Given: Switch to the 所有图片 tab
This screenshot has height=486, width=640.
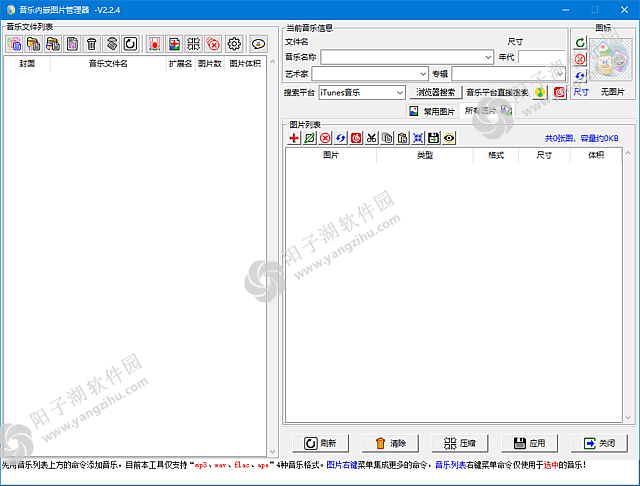Looking at the screenshot, I should click(487, 111).
